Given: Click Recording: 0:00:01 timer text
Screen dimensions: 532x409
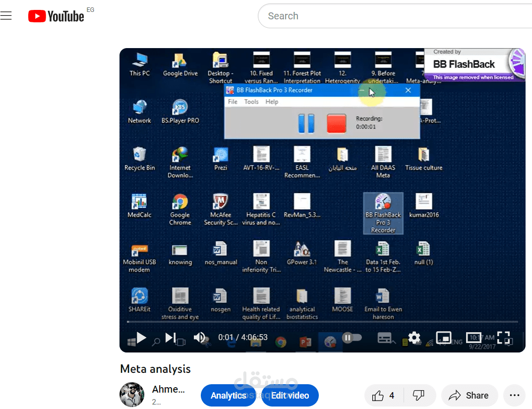Looking at the screenshot, I should click(x=369, y=122).
